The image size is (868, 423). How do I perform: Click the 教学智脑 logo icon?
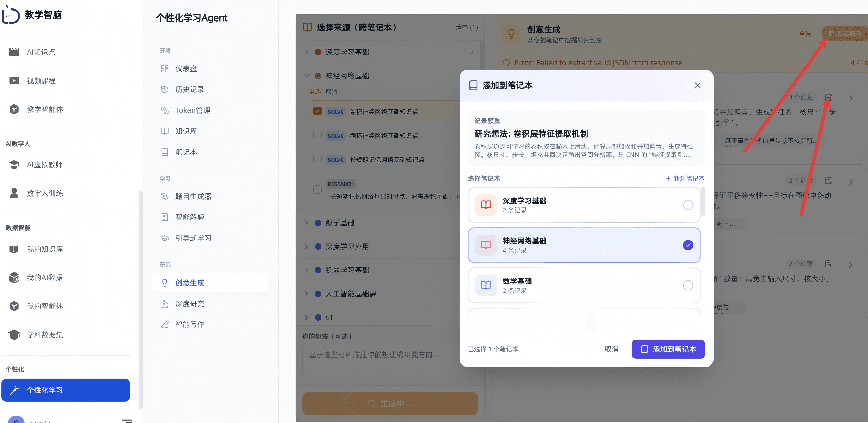tap(11, 15)
